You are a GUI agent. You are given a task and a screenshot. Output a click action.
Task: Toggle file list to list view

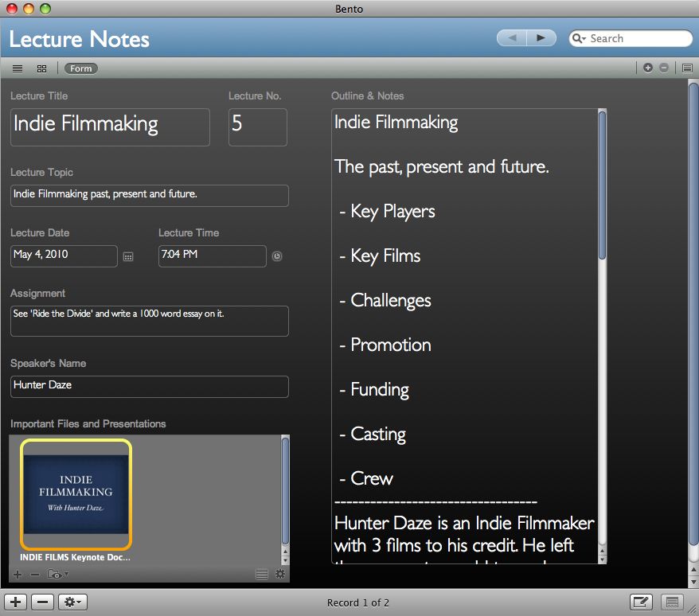click(x=261, y=574)
